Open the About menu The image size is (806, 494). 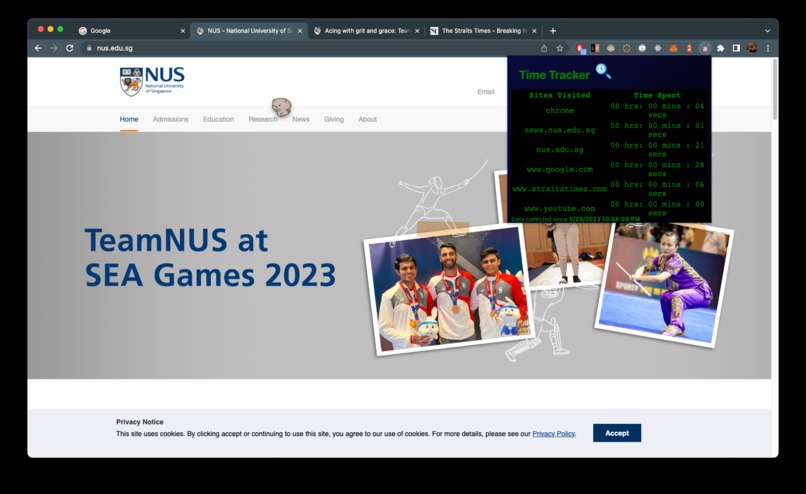point(368,119)
